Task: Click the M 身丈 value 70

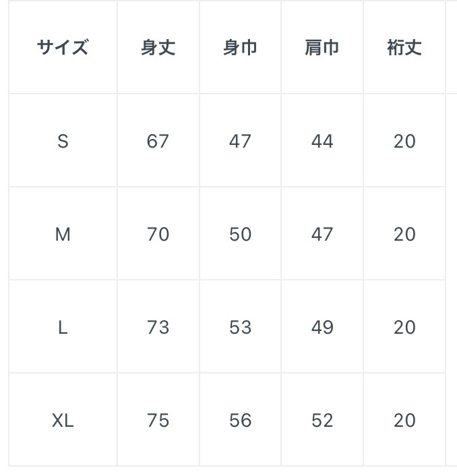Action: [158, 234]
